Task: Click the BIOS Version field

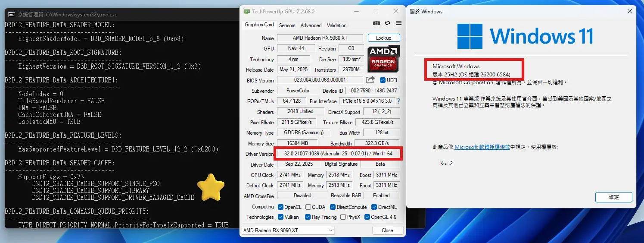Action: coord(320,80)
